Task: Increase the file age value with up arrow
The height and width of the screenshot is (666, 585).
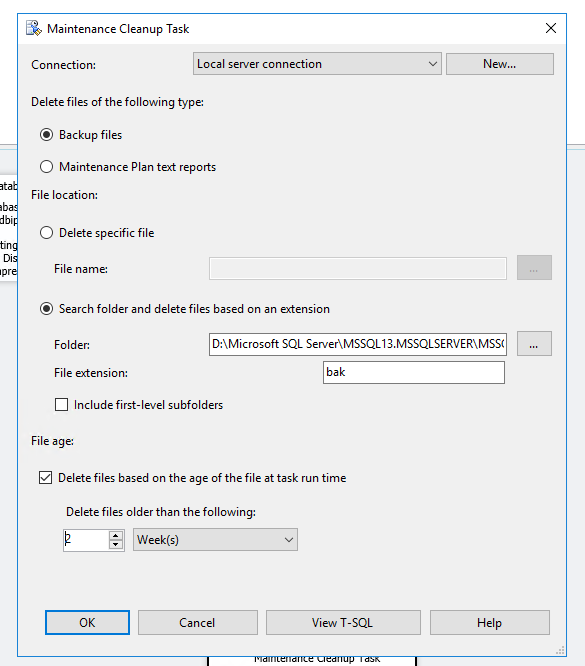Action: click(x=116, y=535)
